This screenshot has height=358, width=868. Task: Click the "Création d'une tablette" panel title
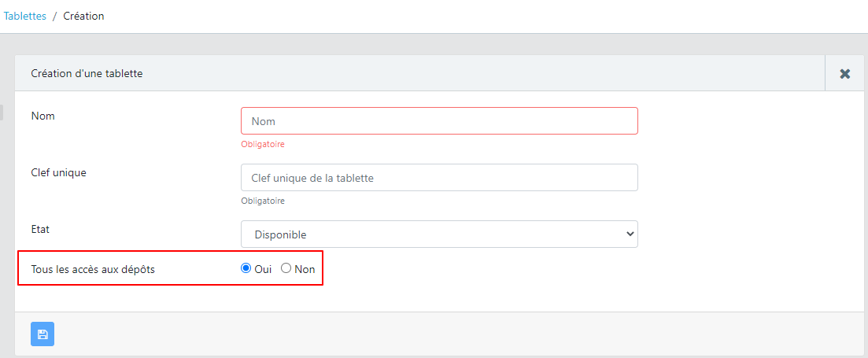[87, 73]
